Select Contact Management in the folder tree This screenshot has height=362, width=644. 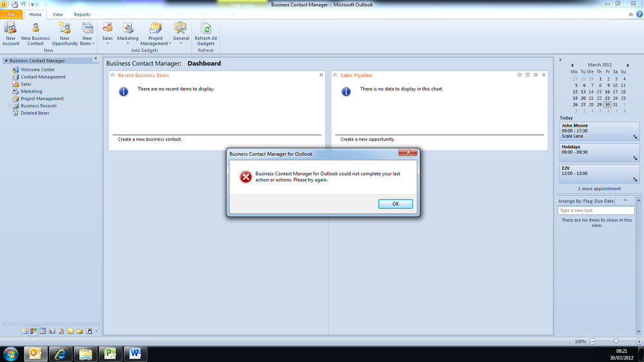tap(43, 77)
